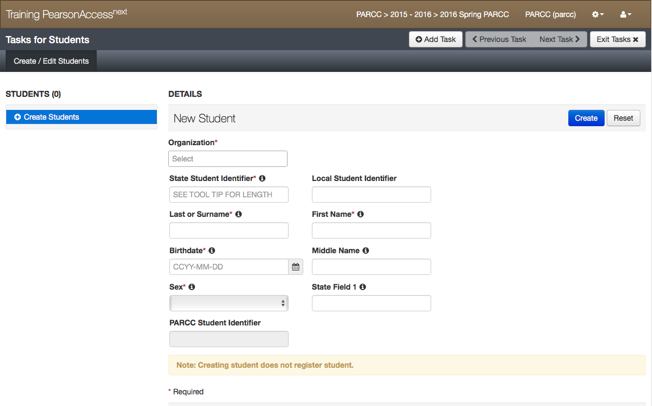Click info icon beside First Name label

(361, 215)
